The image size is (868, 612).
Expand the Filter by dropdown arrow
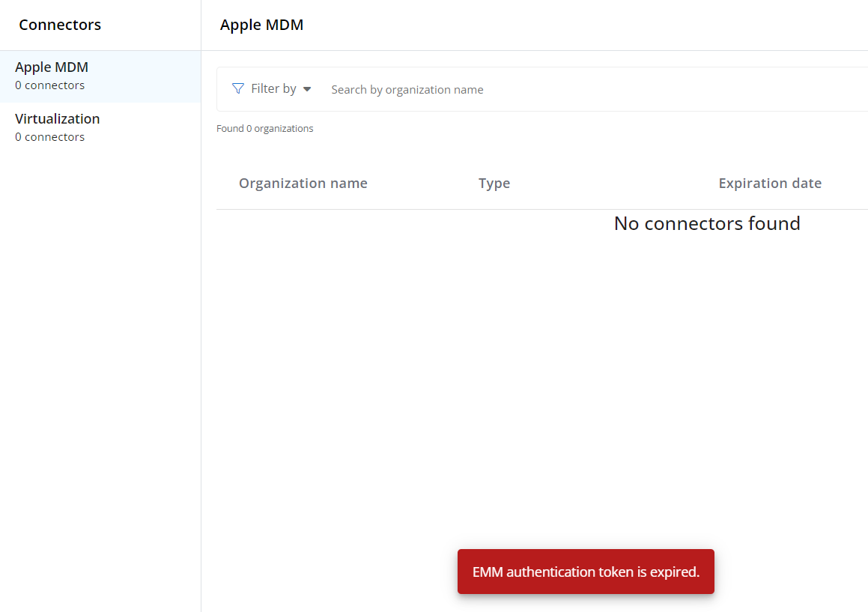tap(307, 89)
